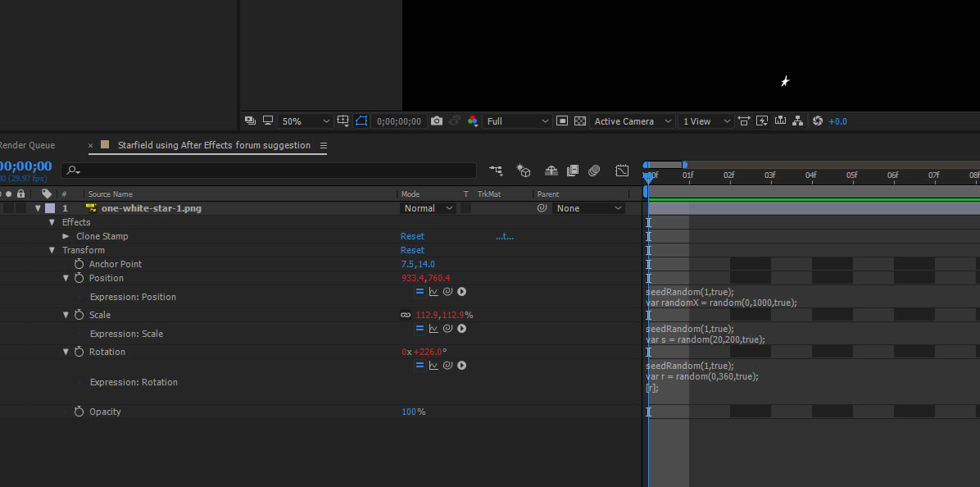Toggle Draft 3D icon
980x487 pixels.
click(x=523, y=170)
